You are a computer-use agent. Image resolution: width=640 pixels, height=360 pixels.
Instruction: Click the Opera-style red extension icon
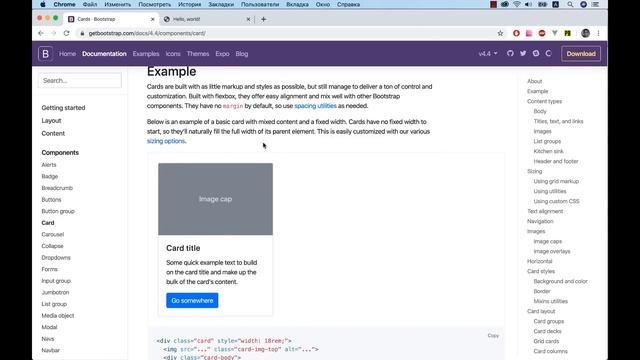tap(516, 33)
